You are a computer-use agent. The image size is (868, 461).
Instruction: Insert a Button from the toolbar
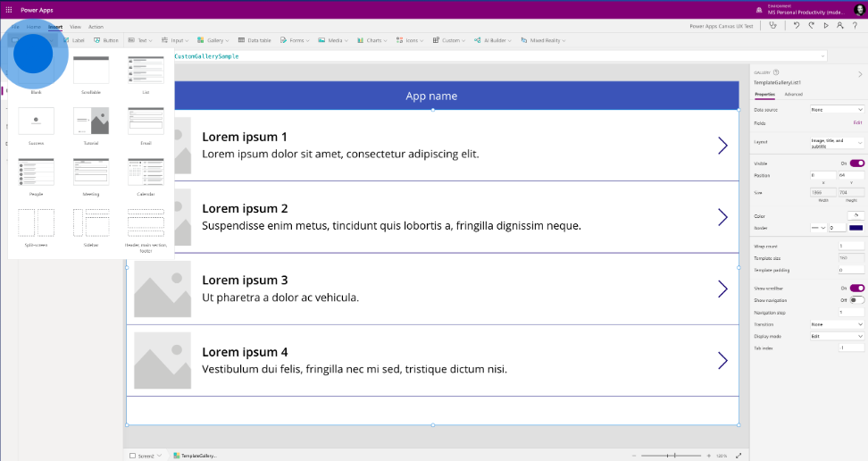(106, 40)
